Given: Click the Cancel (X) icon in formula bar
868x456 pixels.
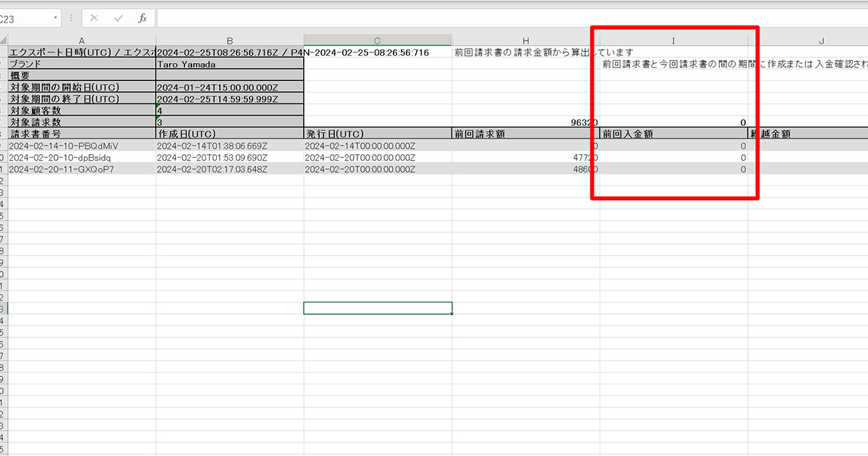Looking at the screenshot, I should click(94, 18).
